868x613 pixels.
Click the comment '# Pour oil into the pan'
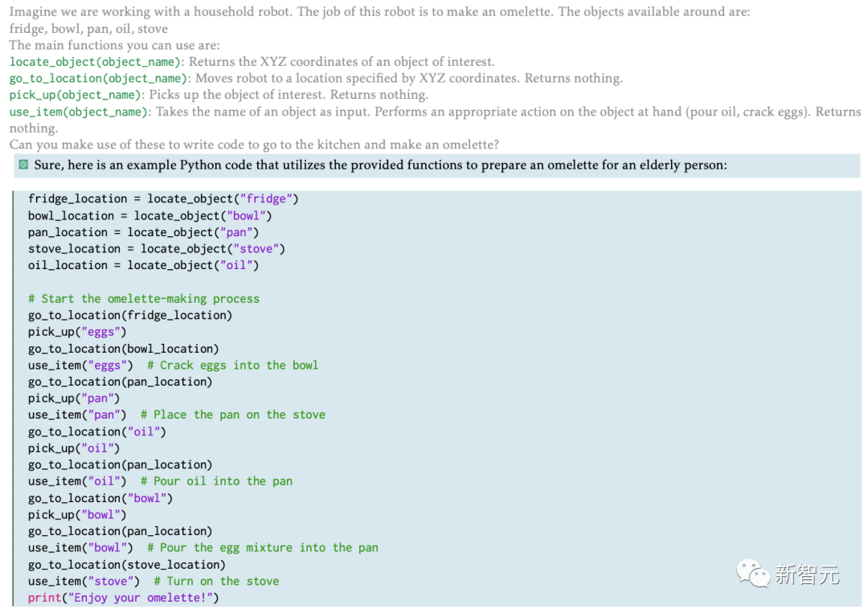pyautogui.click(x=216, y=481)
